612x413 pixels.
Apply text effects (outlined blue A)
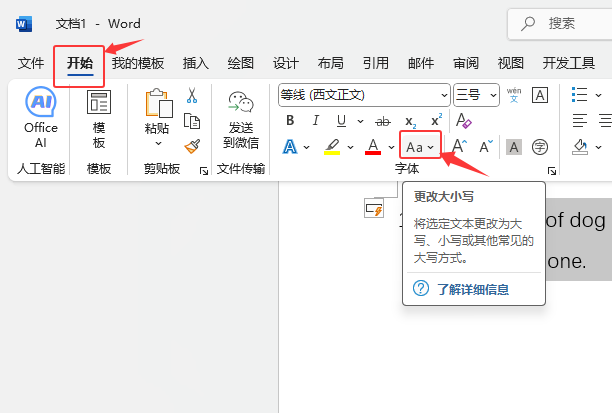(290, 147)
